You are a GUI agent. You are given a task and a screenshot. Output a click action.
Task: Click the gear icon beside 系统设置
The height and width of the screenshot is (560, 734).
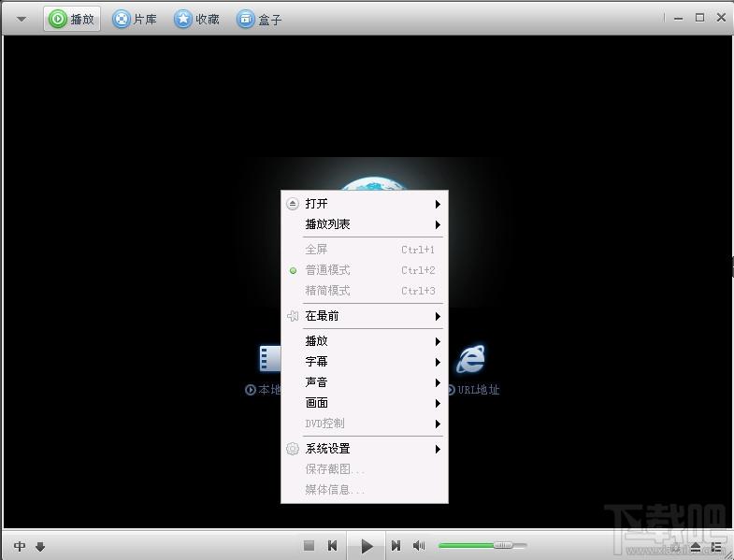pyautogui.click(x=293, y=449)
